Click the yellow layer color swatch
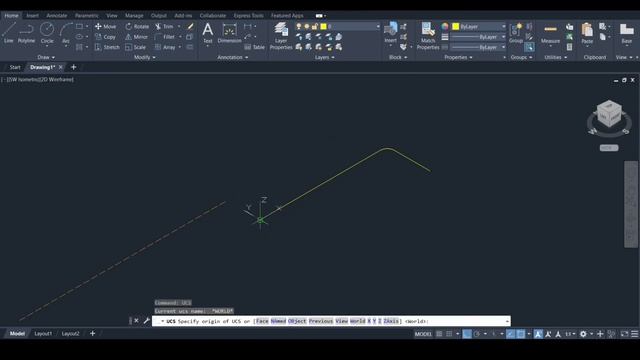 coord(323,27)
